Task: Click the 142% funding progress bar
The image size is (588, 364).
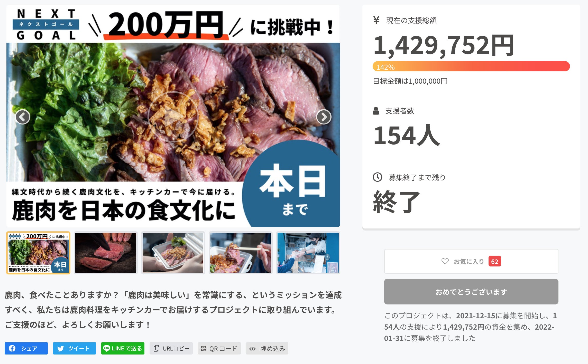Action: click(x=471, y=66)
